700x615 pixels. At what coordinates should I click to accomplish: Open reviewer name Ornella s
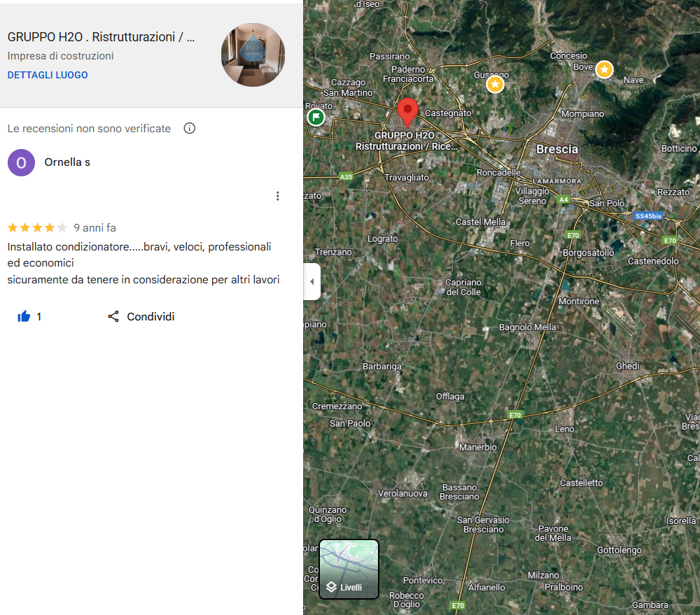click(67, 162)
